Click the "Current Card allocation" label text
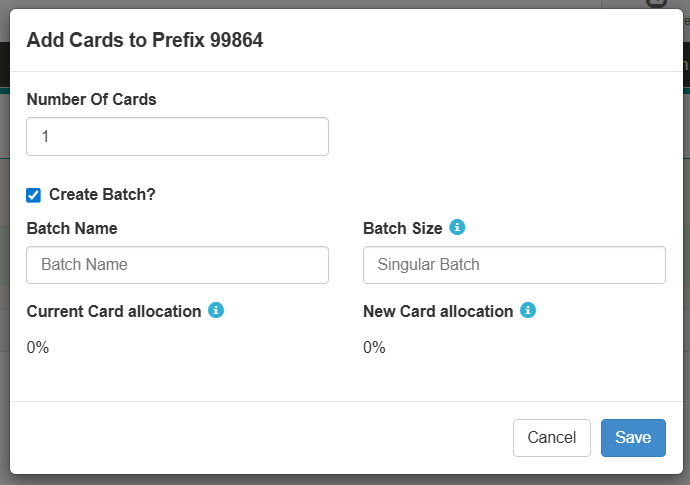This screenshot has width=690, height=485. pos(114,311)
